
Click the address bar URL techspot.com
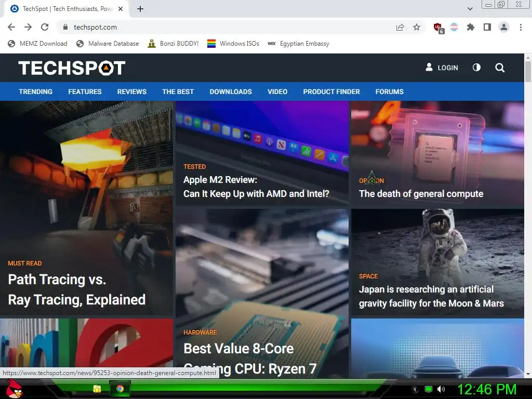coord(96,27)
